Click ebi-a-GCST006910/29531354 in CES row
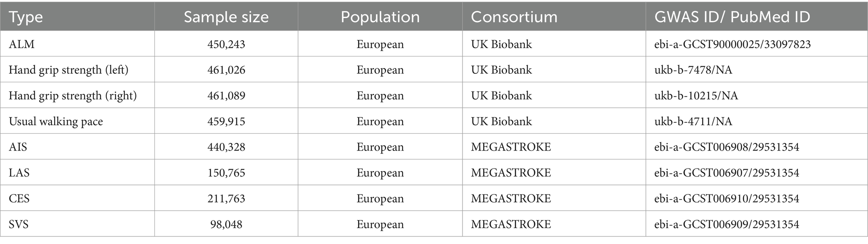This screenshot has width=868, height=244. click(727, 198)
